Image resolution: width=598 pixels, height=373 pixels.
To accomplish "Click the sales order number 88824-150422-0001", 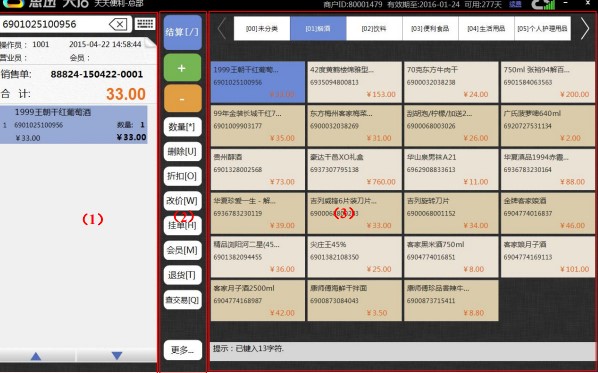I will tap(96, 74).
